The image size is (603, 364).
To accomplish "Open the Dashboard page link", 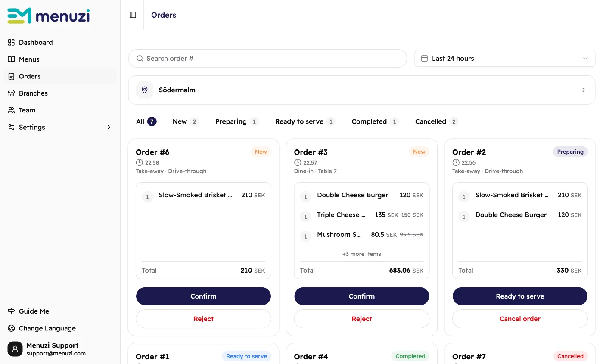I will (x=60, y=42).
